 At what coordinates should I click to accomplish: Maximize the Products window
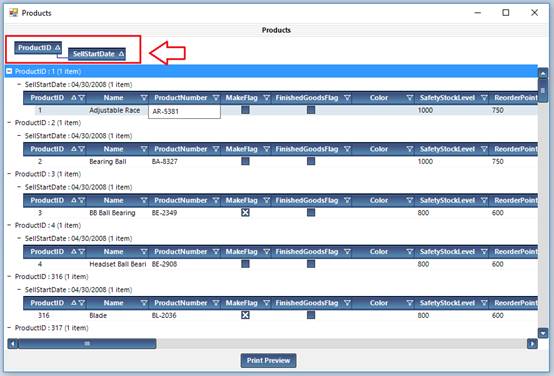click(506, 13)
